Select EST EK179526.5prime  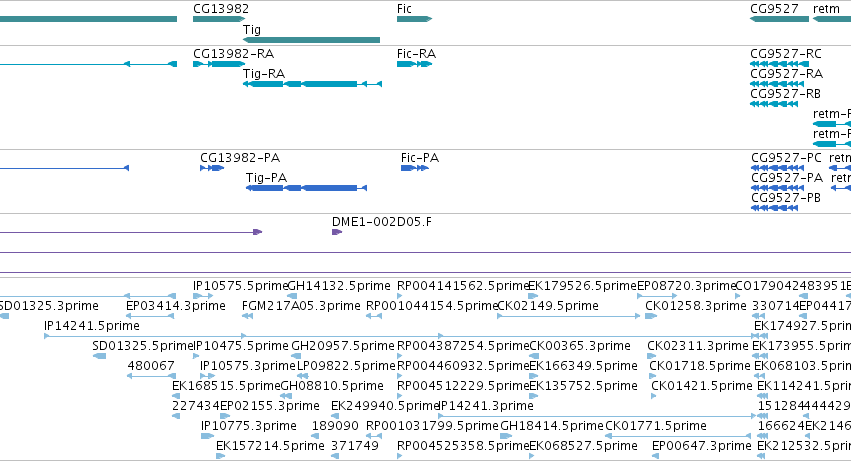[582, 286]
